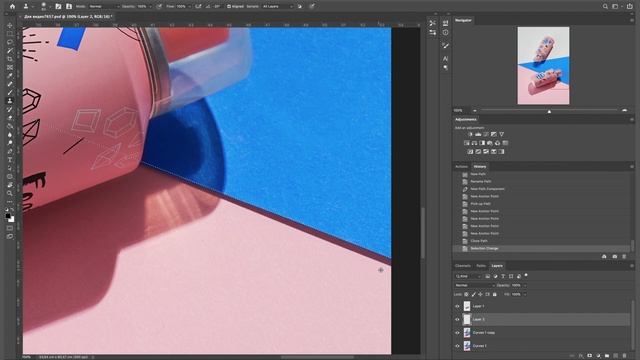Hide Layer 1 visibility eye
Screen dimensions: 640x360
(x=457, y=306)
